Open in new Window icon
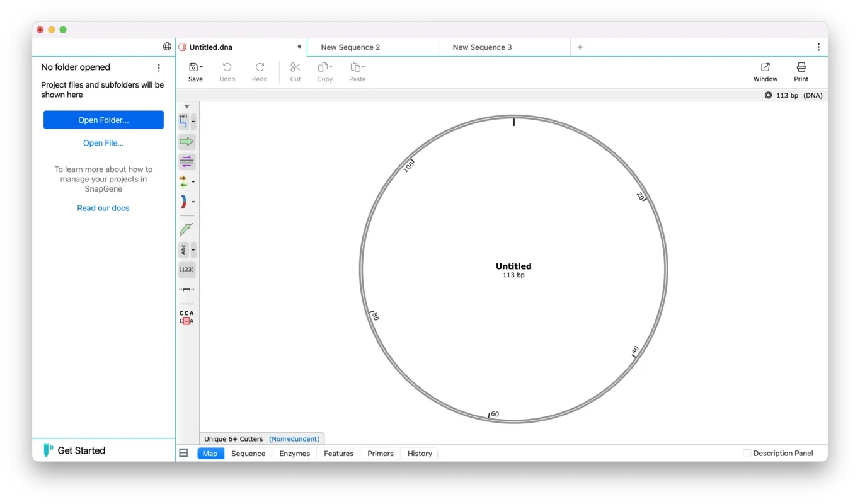The width and height of the screenshot is (860, 504). pos(765,67)
